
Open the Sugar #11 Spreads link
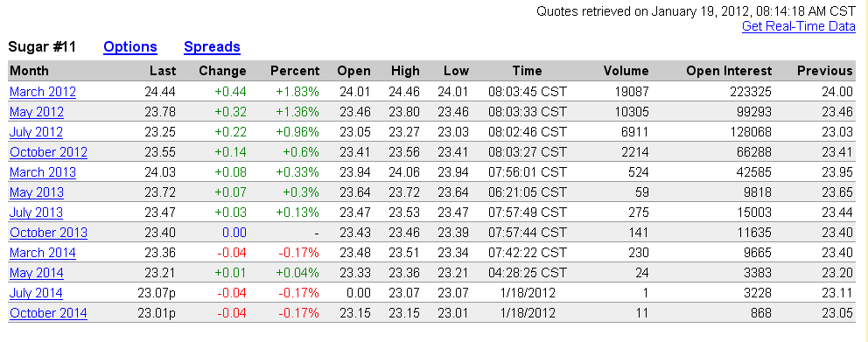click(212, 47)
